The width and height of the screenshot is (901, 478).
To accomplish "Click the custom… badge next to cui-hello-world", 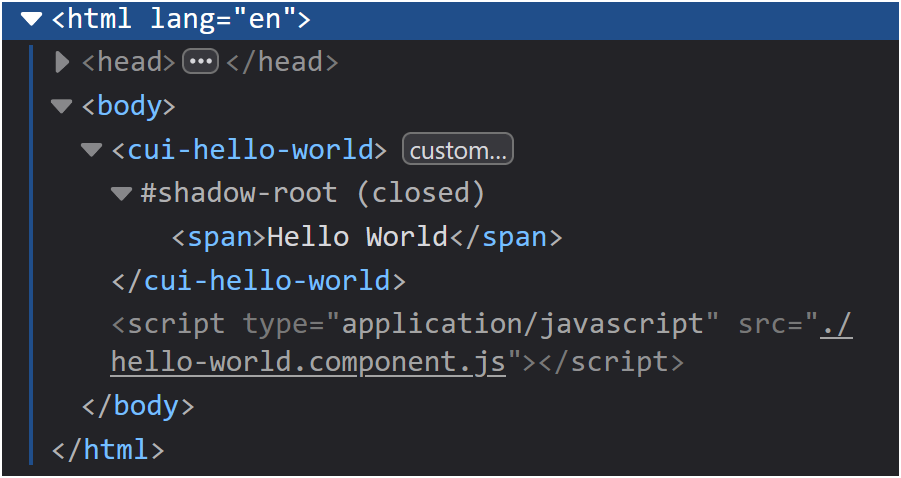I will coord(458,149).
